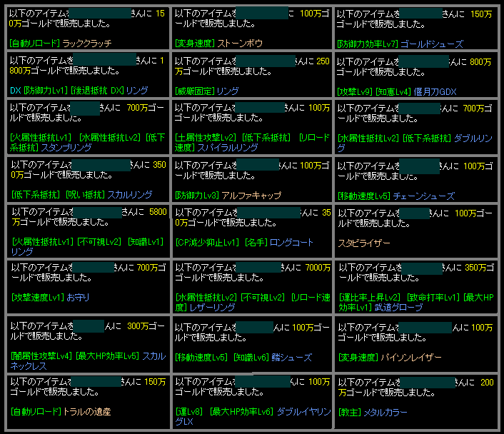
Task: Click the item name ストーンボウ
Action: point(240,43)
